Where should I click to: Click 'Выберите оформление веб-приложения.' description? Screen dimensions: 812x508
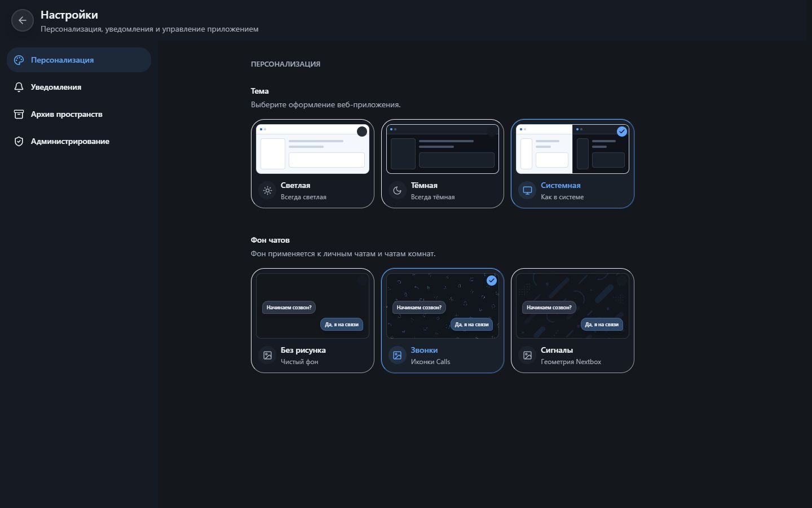(326, 104)
